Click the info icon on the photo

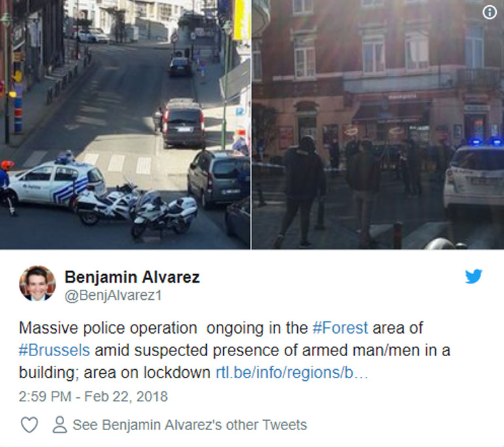[489, 12]
